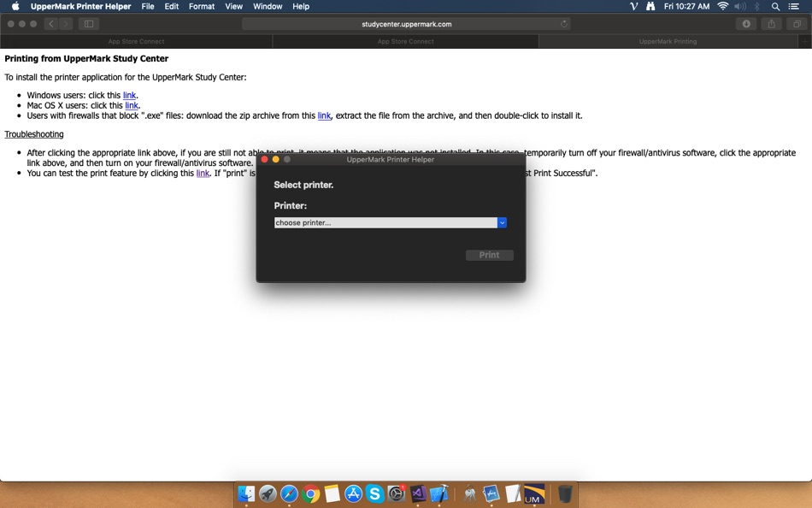The height and width of the screenshot is (508, 812).
Task: Reload the page with refresh icon
Action: pyautogui.click(x=563, y=24)
